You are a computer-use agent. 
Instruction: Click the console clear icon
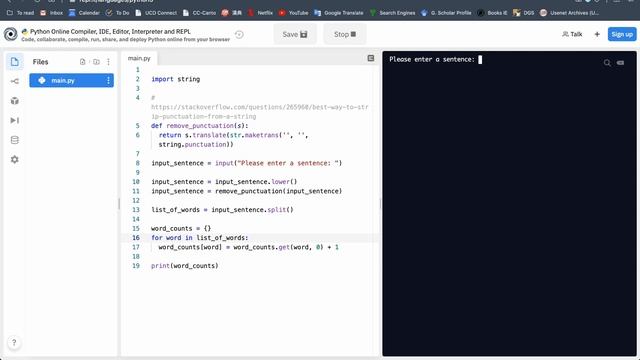coord(620,63)
